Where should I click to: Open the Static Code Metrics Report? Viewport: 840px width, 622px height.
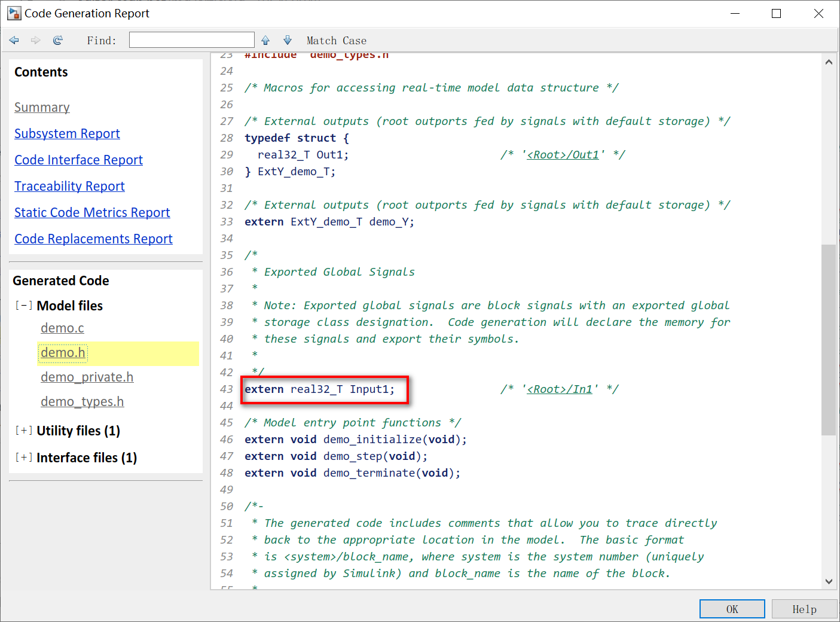click(92, 212)
